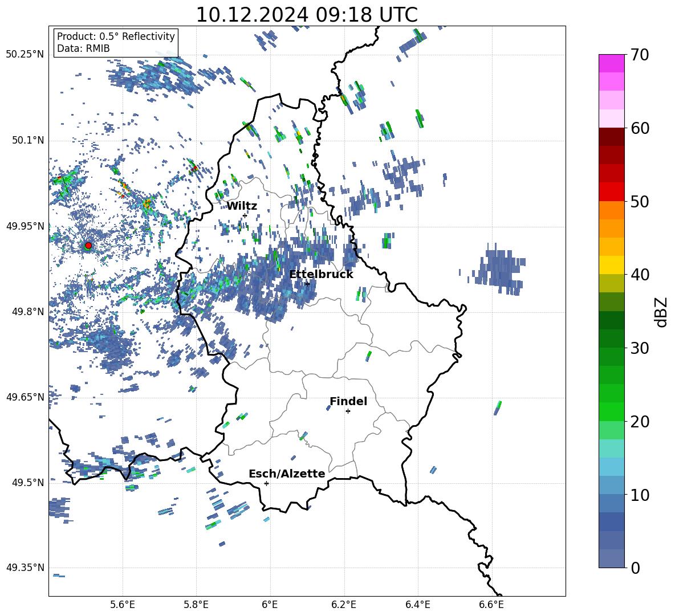Click the colorbar tick label 60
The width and height of the screenshot is (675, 616).
coord(640,128)
